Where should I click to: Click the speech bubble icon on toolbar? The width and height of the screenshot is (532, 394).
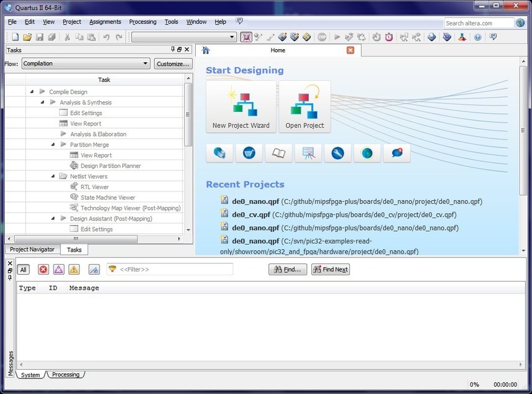click(493, 37)
